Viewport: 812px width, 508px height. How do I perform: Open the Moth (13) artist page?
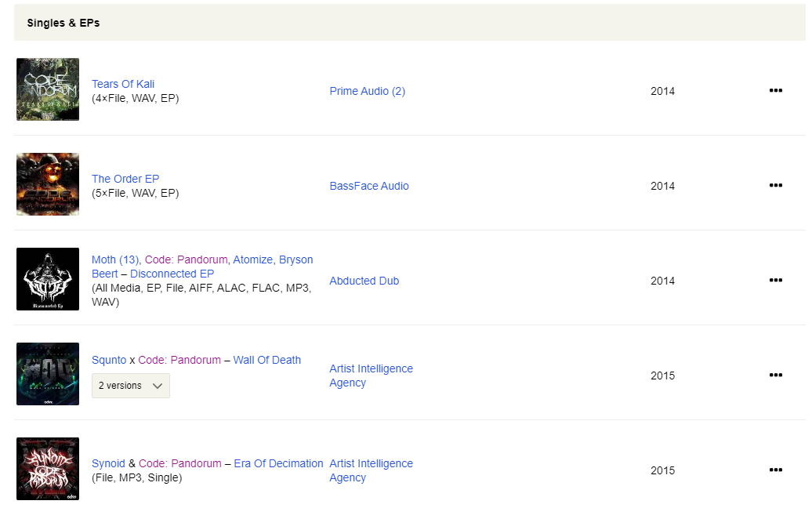(x=115, y=259)
